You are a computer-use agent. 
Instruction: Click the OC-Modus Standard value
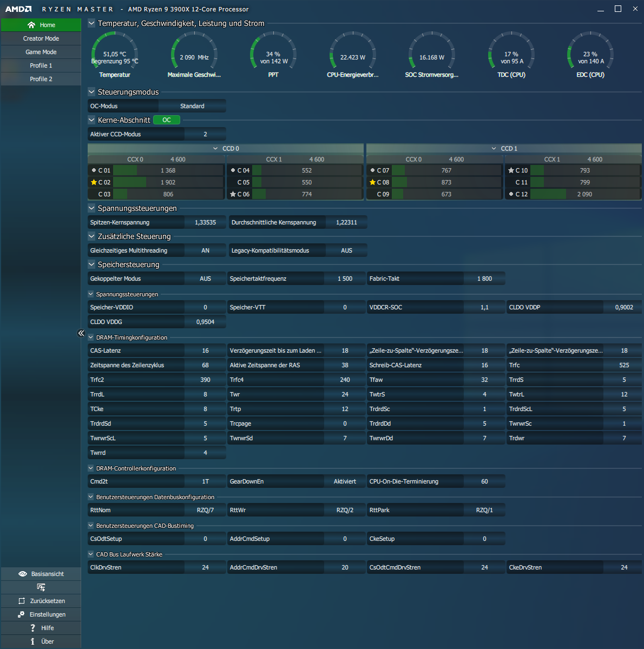coord(192,106)
